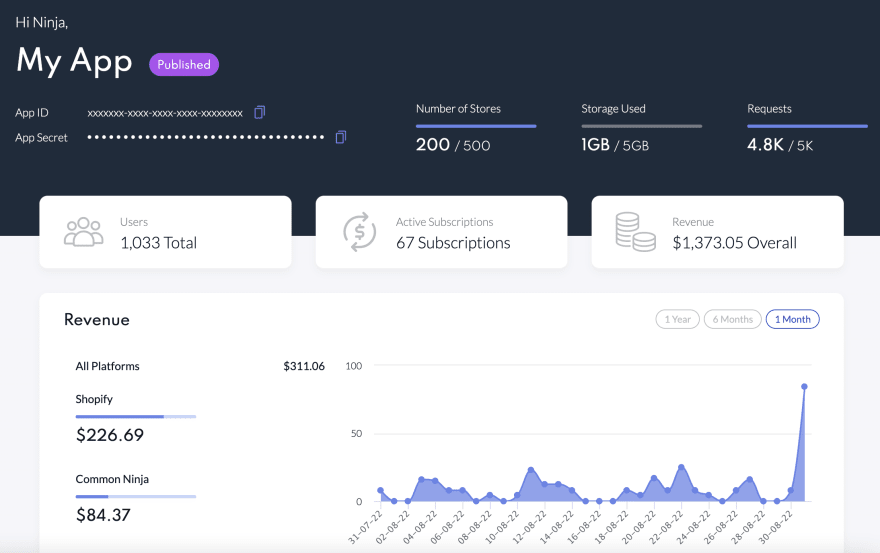This screenshot has height=553, width=880.
Task: Copy the App Secret value
Action: pyautogui.click(x=341, y=137)
